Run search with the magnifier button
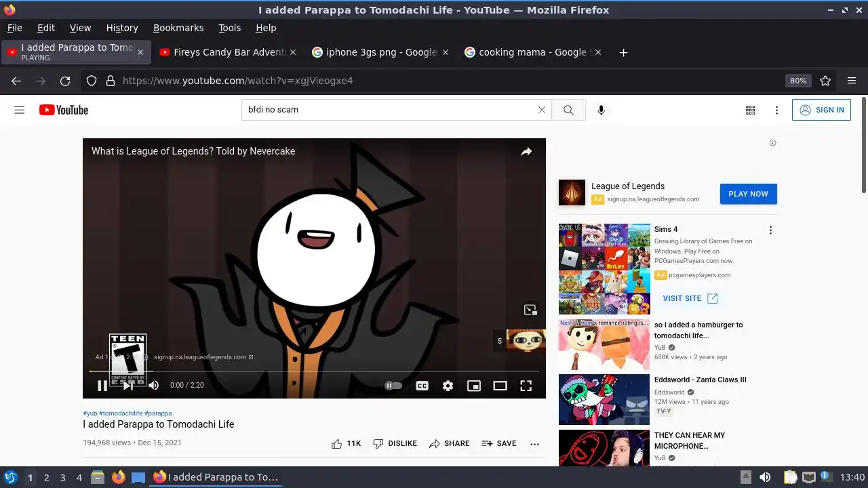868x488 pixels. [568, 110]
